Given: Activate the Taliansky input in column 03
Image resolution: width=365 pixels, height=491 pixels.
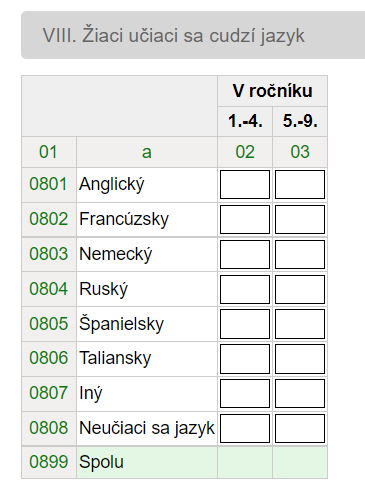Looking at the screenshot, I should tap(300, 359).
